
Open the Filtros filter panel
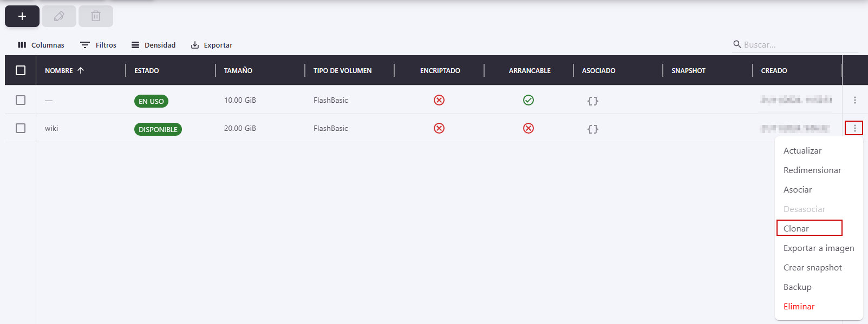pos(98,45)
